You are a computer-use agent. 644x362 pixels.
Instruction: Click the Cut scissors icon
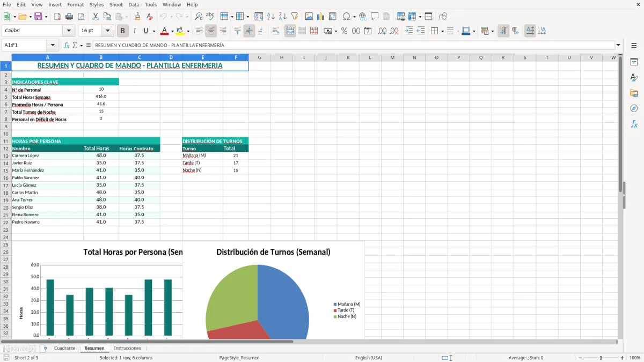96,17
